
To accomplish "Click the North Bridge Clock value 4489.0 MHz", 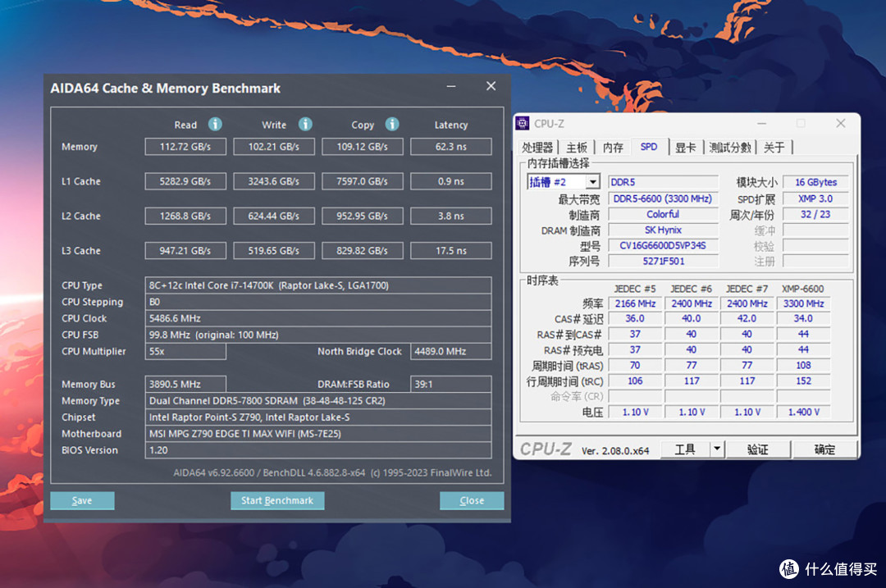I will coord(451,351).
